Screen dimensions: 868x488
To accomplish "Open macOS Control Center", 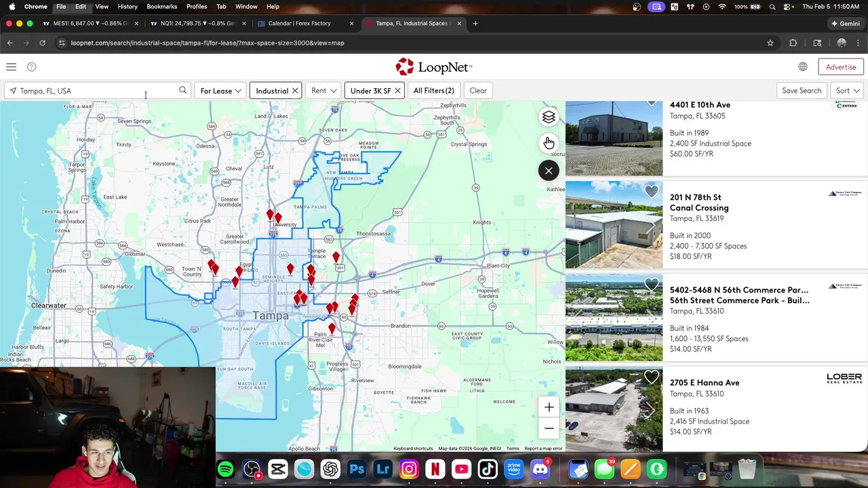I will tap(787, 7).
